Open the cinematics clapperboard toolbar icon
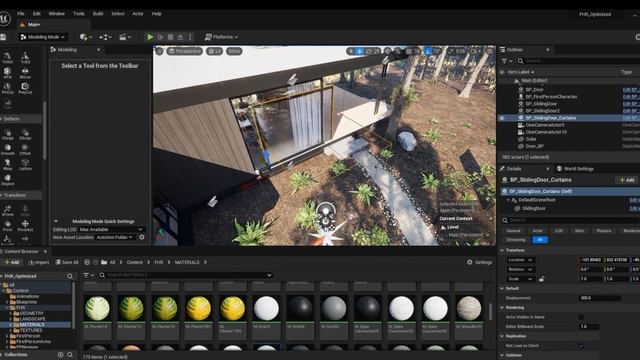Viewport: 640px width, 360px height. pos(124,37)
